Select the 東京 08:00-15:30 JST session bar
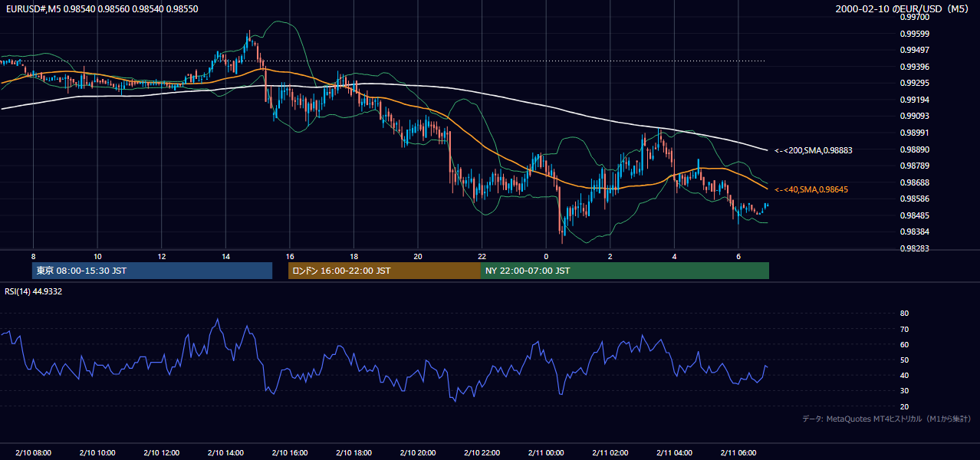 coord(152,271)
